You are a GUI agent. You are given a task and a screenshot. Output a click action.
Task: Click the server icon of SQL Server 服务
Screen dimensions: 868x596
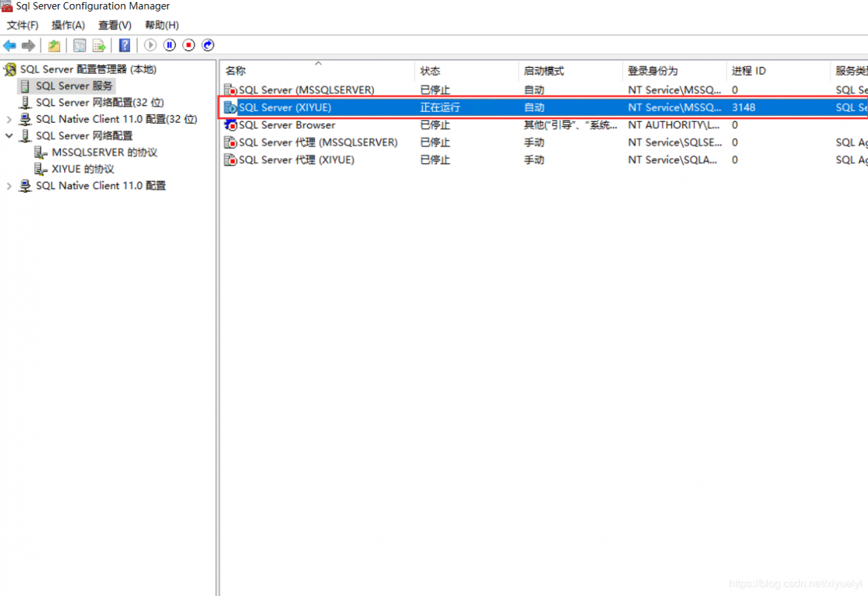[x=25, y=86]
